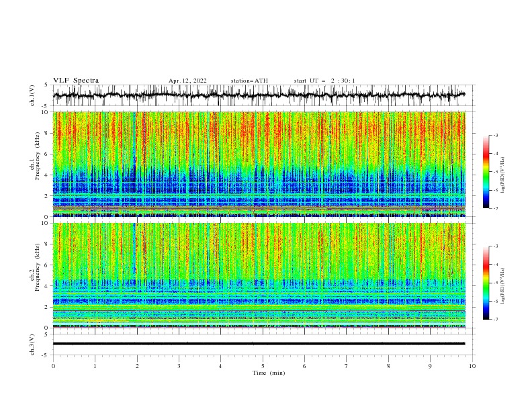Click tick label "1" on the Time axis
Image resolution: width=532 pixels, height=411 pixels.
click(95, 366)
